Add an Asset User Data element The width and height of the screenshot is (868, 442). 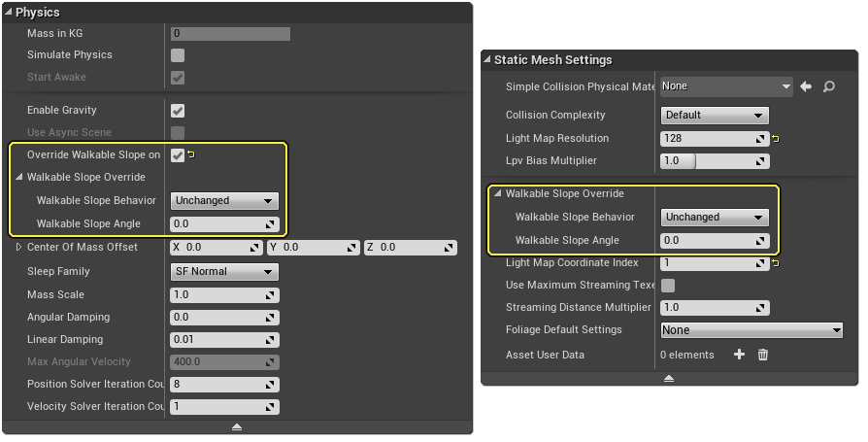pos(739,355)
